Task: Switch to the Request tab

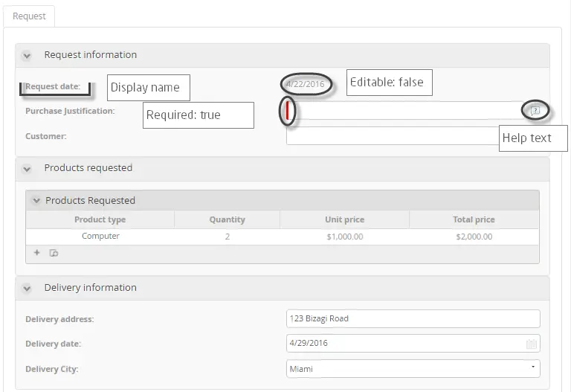Action: (x=29, y=16)
